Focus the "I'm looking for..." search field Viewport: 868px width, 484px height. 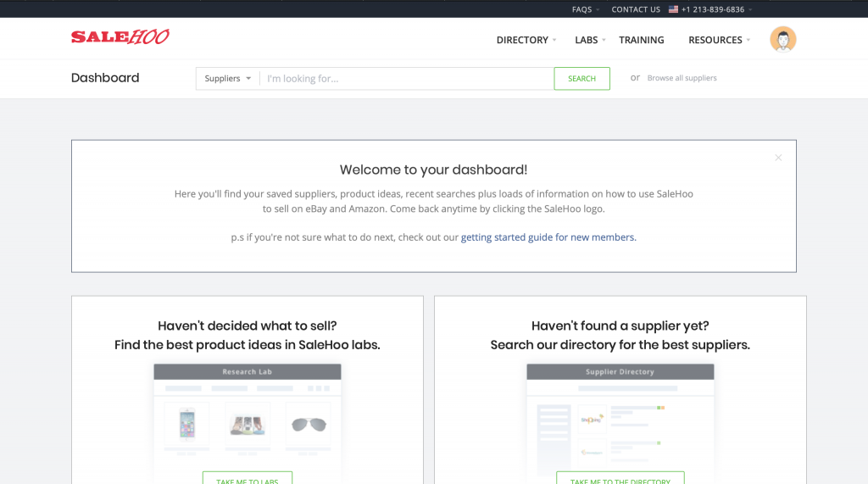point(407,79)
